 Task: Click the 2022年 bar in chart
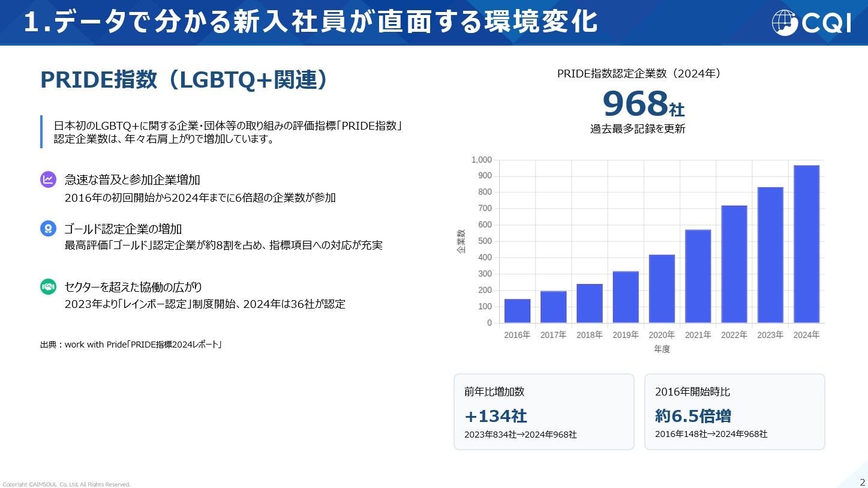click(734, 264)
